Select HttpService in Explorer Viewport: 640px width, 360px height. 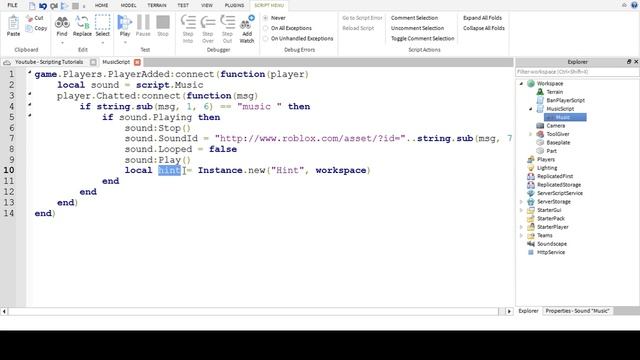[x=551, y=252]
